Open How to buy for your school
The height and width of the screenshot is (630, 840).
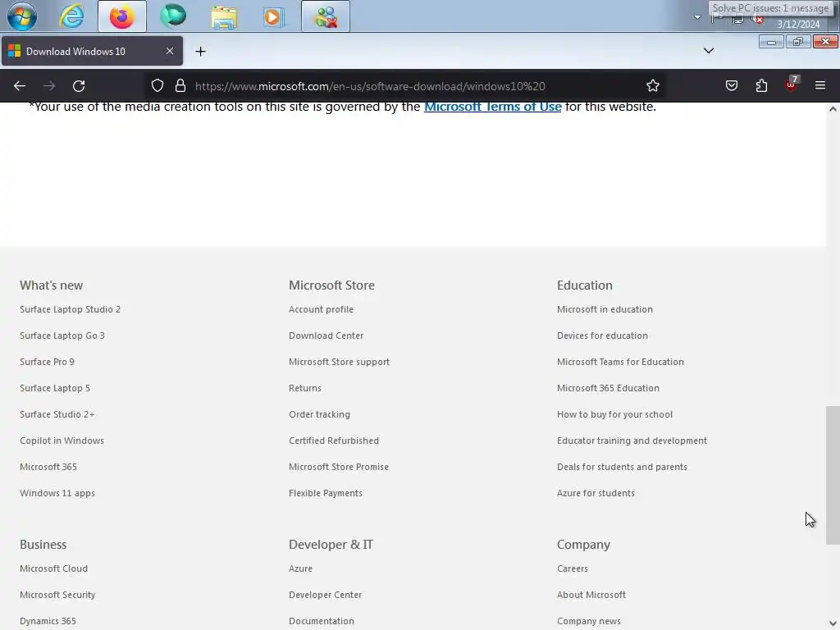[x=614, y=414]
